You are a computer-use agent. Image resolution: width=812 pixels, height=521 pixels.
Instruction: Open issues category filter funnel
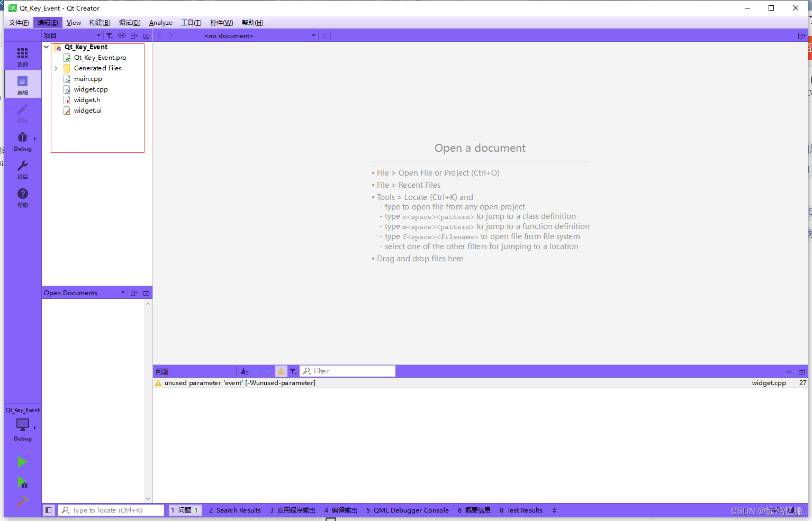[293, 371]
